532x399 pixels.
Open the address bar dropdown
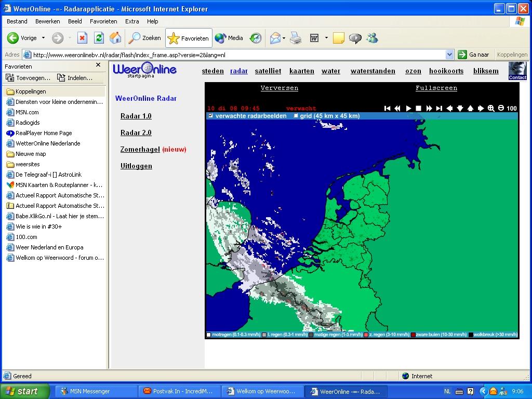tap(449, 55)
